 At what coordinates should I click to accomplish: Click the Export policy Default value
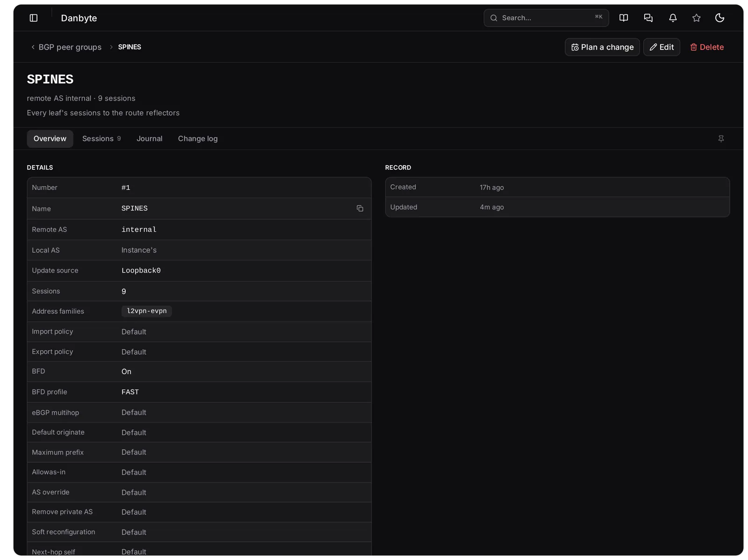tap(134, 352)
